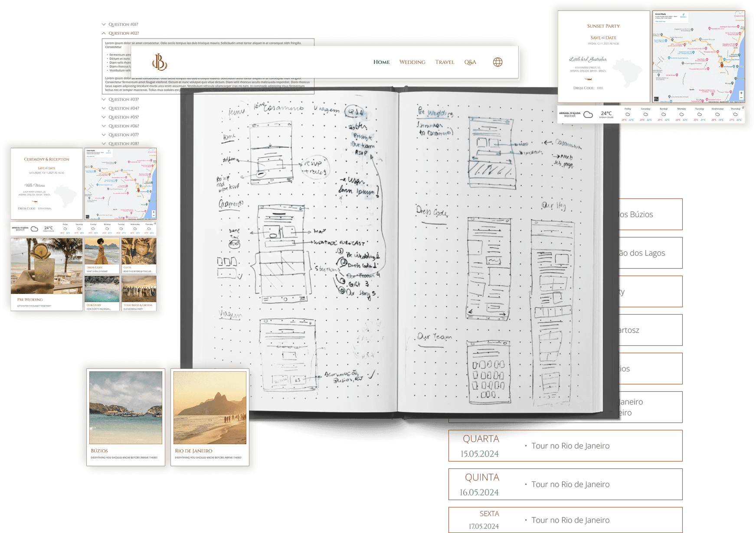Open the Our Story card
The height and width of the screenshot is (533, 756).
tap(102, 293)
